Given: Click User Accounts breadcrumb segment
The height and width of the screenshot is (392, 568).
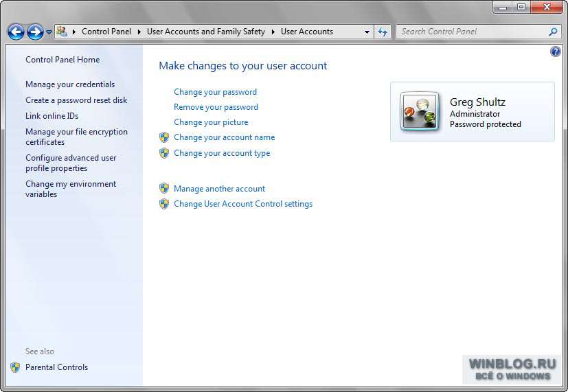Looking at the screenshot, I should click(307, 32).
